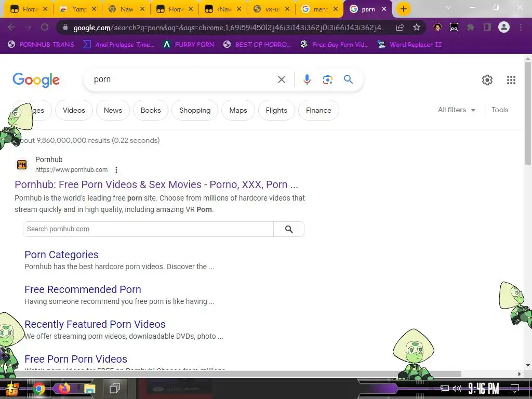Open Google quick settings gear
The width and height of the screenshot is (532, 399).
(487, 80)
